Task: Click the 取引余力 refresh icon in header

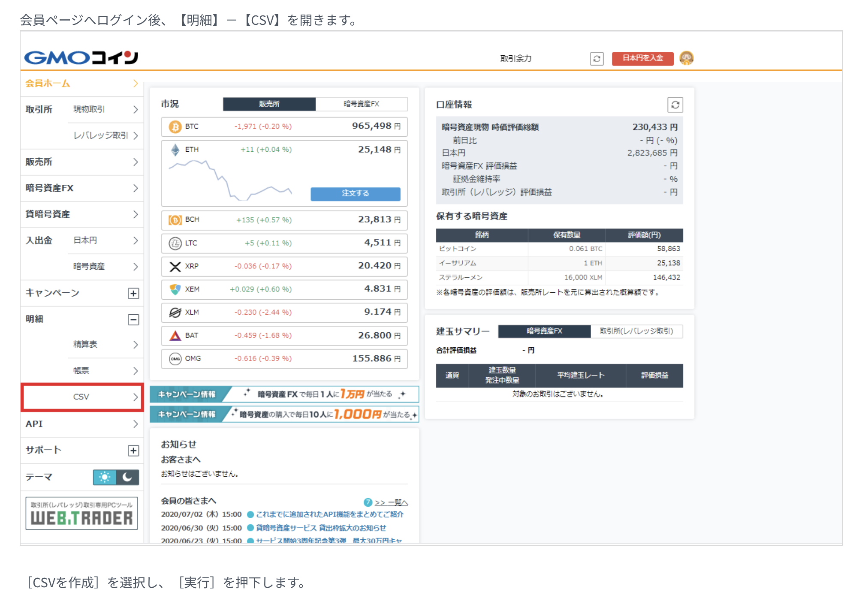Action: [597, 59]
